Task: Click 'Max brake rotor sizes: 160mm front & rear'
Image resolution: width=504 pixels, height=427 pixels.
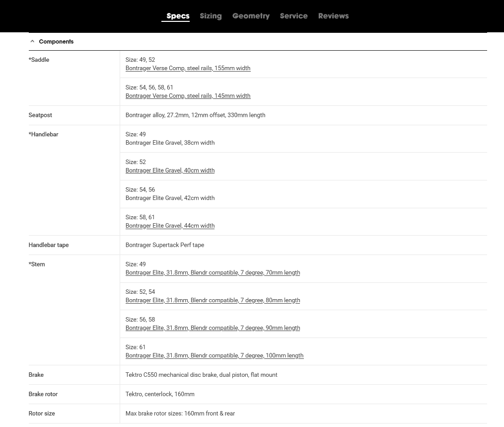Action: pos(180,414)
